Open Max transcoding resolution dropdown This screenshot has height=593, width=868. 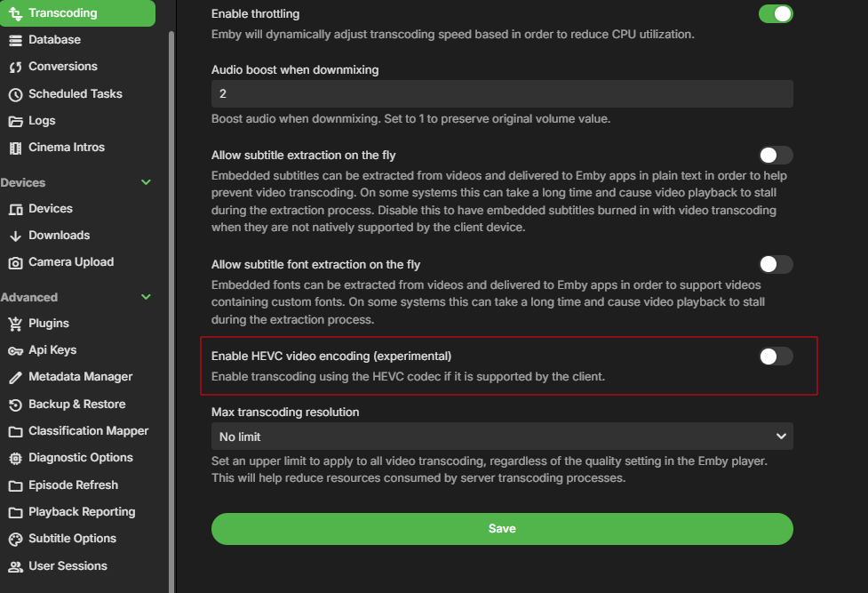pyautogui.click(x=502, y=437)
